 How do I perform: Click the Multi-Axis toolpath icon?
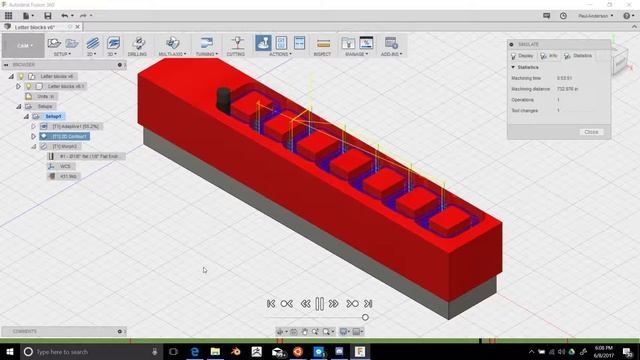click(x=172, y=43)
